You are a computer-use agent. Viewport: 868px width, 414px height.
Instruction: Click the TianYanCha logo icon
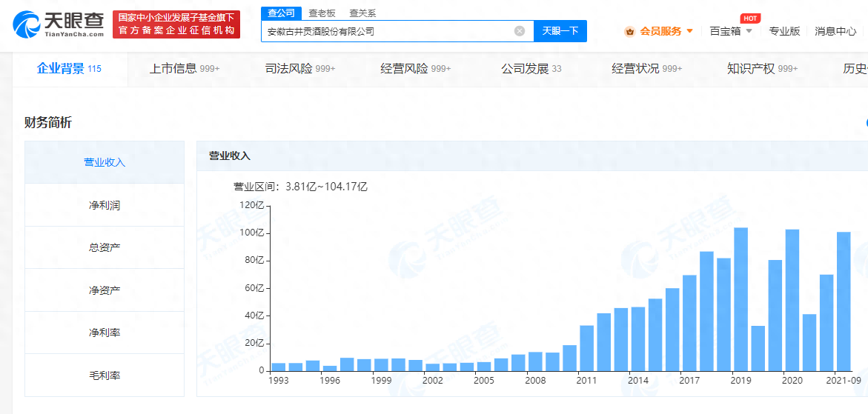point(25,24)
